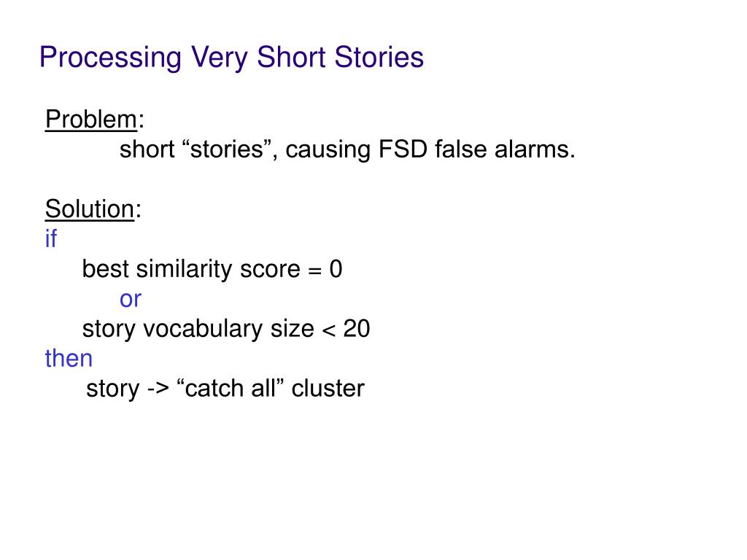Click the slide title 'Processing Very Short Stories'

[x=231, y=58]
